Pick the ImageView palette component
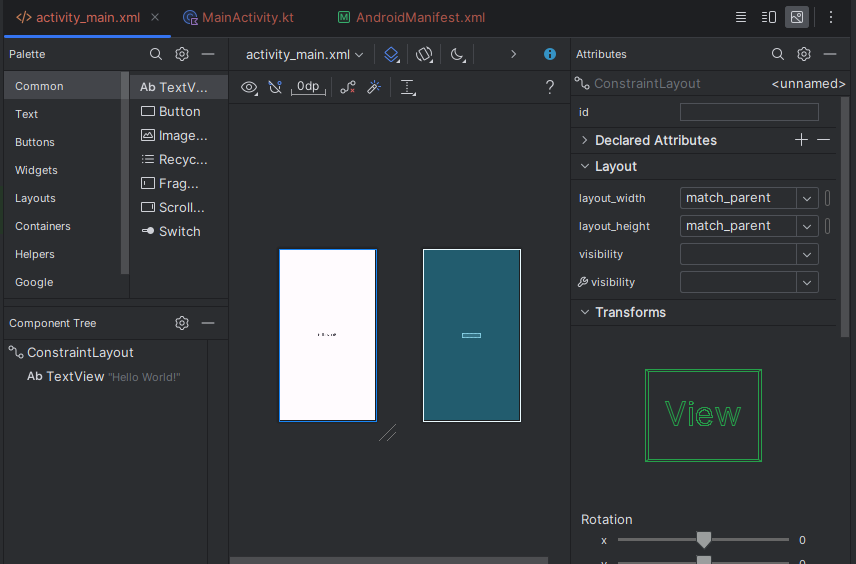This screenshot has height=564, width=856. click(179, 135)
